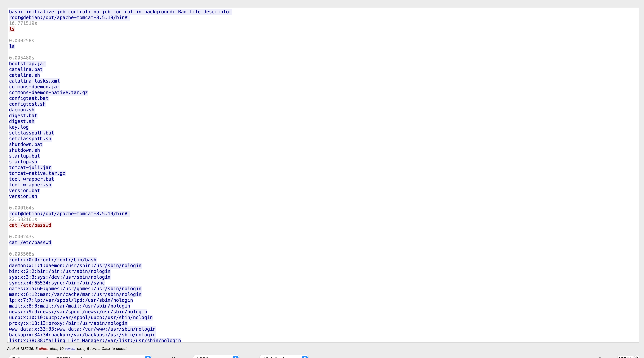Select the shutdown.bat line
644x358 pixels.
pos(26,144)
